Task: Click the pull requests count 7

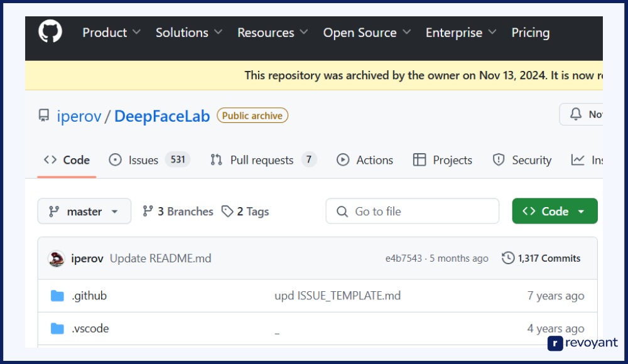Action: tap(309, 160)
